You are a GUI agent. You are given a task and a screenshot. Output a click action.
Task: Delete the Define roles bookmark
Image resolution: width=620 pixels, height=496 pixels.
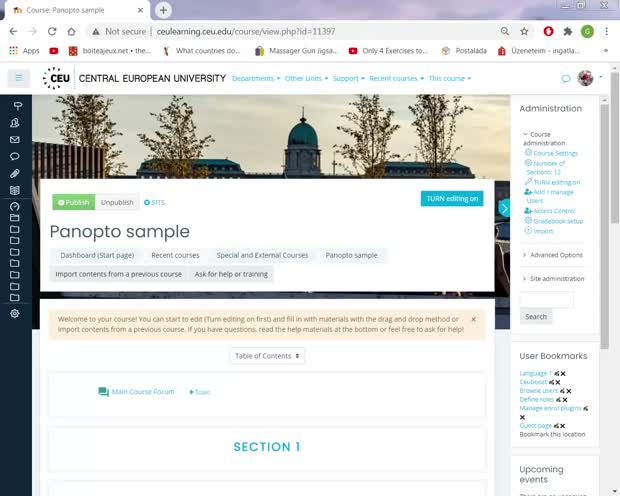[565, 399]
